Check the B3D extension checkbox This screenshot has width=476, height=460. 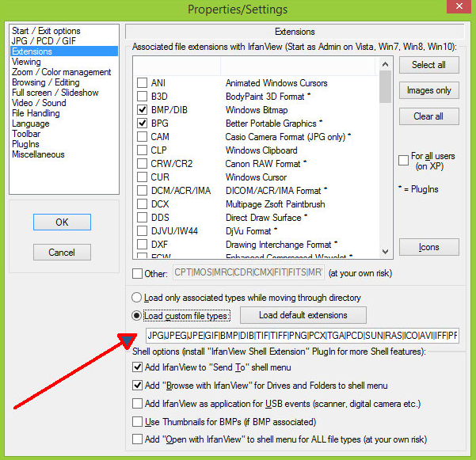(x=142, y=96)
